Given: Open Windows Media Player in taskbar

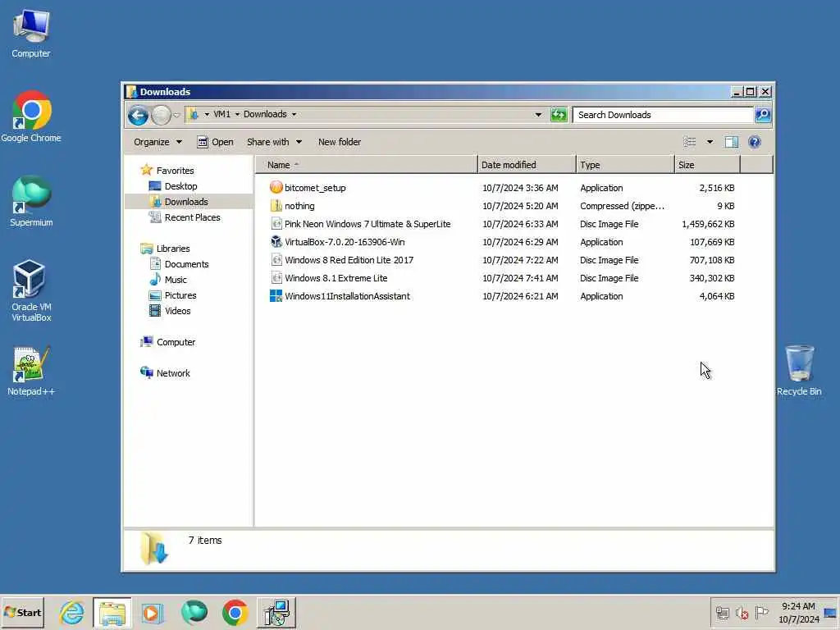Looking at the screenshot, I should click(152, 612).
